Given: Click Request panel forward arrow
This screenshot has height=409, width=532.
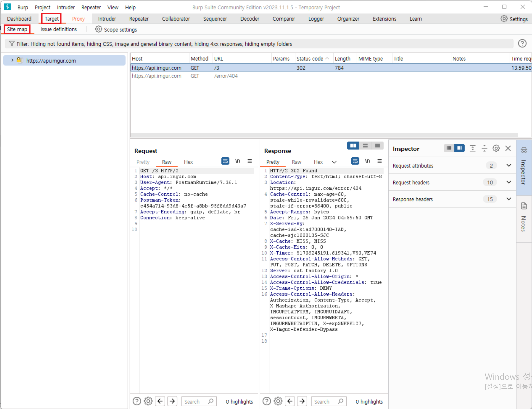Looking at the screenshot, I should click(172, 401).
